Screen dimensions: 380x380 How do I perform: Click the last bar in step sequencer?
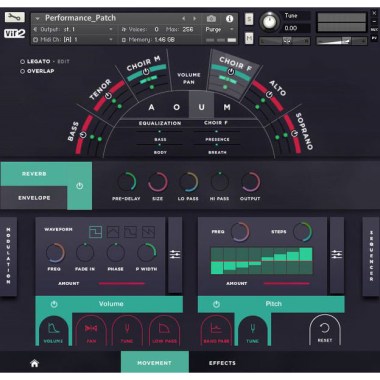coord(306,261)
